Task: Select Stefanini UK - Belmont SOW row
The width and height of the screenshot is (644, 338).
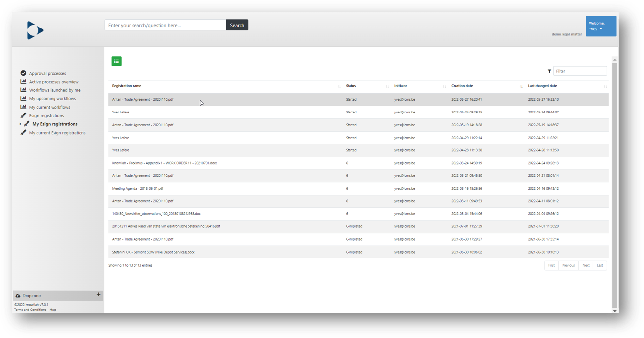Action: [358, 252]
